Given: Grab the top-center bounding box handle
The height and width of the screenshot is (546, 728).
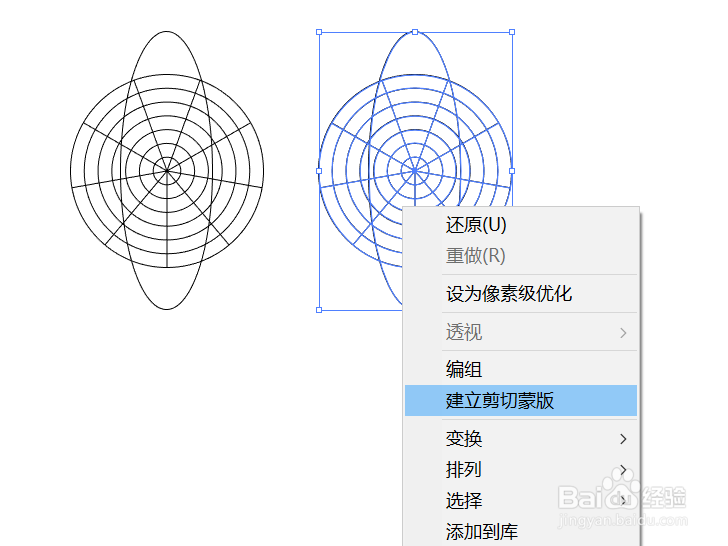Looking at the screenshot, I should (x=415, y=32).
